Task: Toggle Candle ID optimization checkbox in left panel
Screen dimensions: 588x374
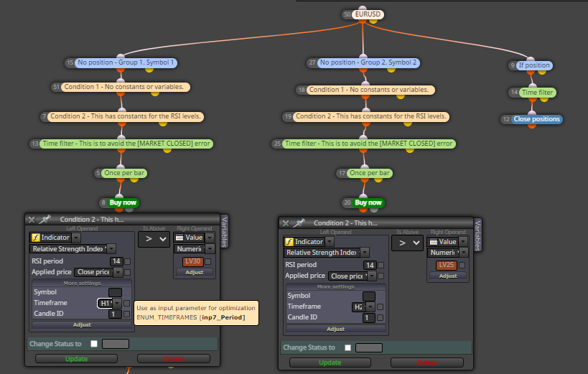Action: pos(127,314)
